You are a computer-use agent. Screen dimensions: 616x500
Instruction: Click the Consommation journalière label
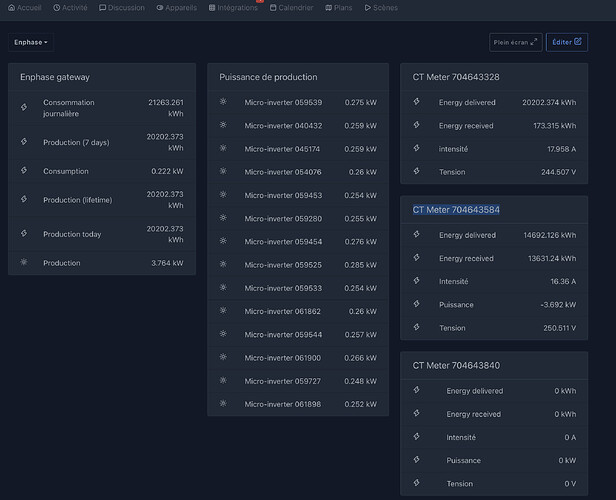(69, 108)
